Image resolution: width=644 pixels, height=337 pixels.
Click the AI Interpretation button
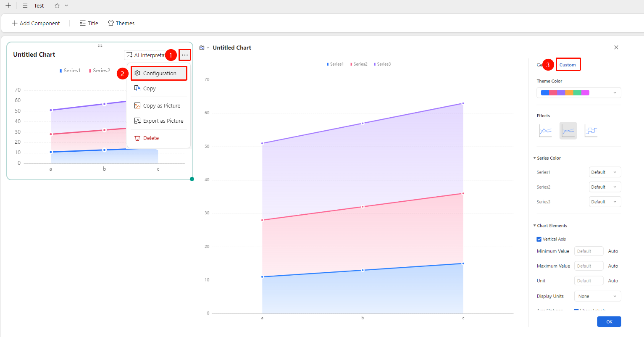click(x=146, y=55)
